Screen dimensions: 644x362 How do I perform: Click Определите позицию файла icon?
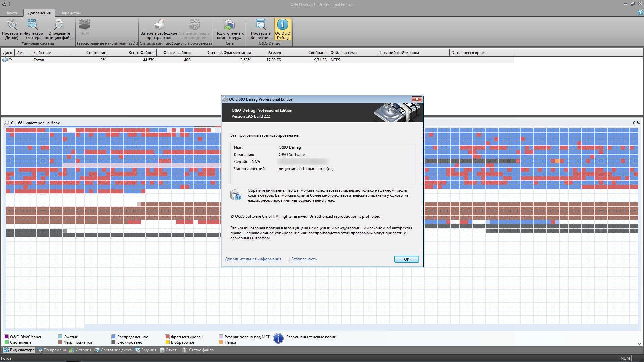click(59, 25)
